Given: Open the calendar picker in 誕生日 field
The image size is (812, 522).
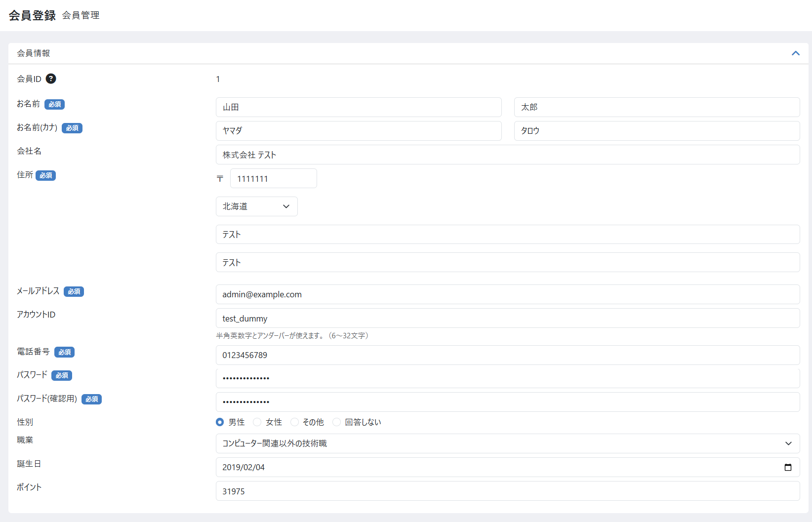Looking at the screenshot, I should pos(788,467).
